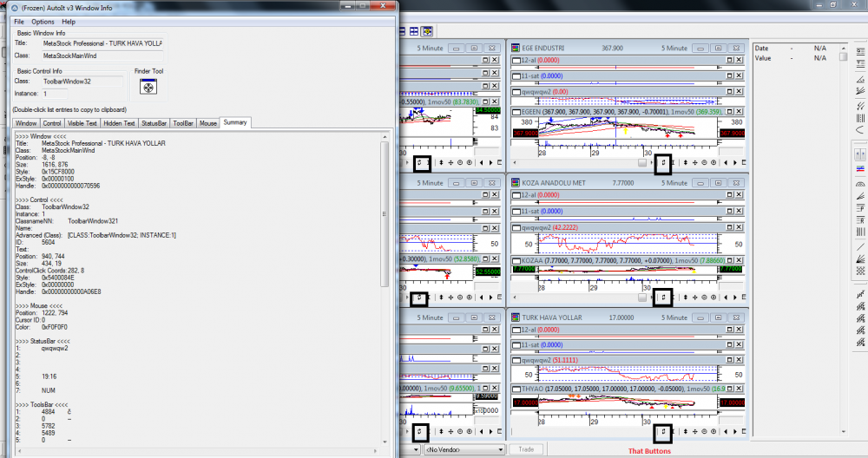Switch to the Window tab
Image resolution: width=868 pixels, height=458 pixels.
click(x=26, y=123)
